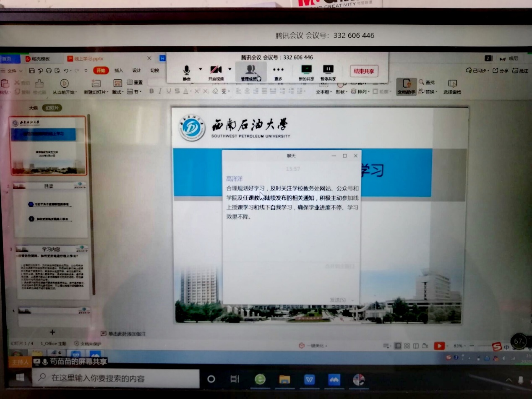
Task: Select the 线上学习.pptx document tab
Action: pyautogui.click(x=85, y=59)
